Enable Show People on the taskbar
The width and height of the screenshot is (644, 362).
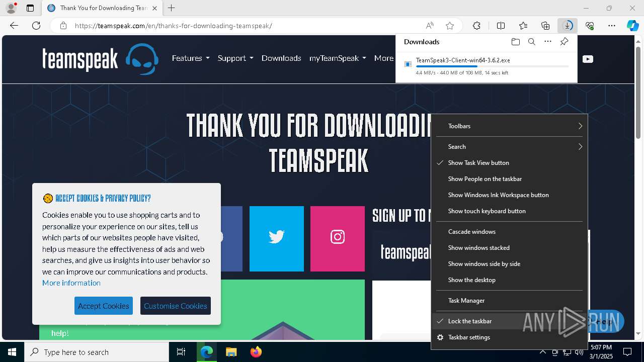(509, 179)
